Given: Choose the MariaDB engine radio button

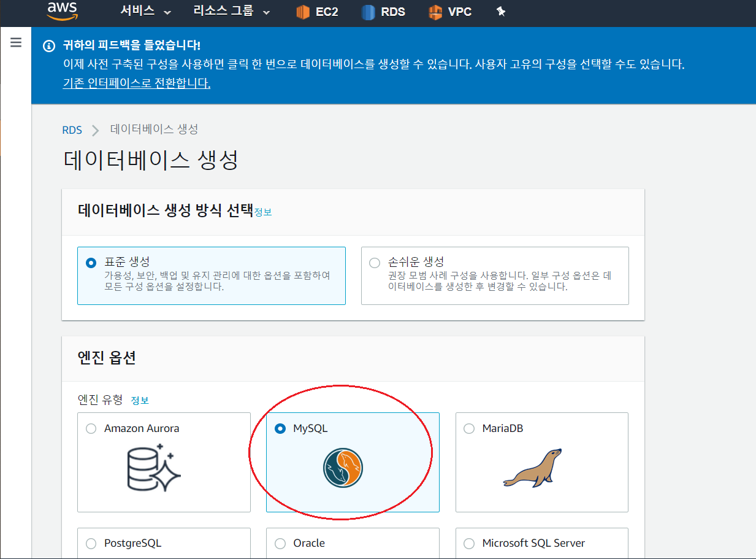Looking at the screenshot, I should point(469,428).
